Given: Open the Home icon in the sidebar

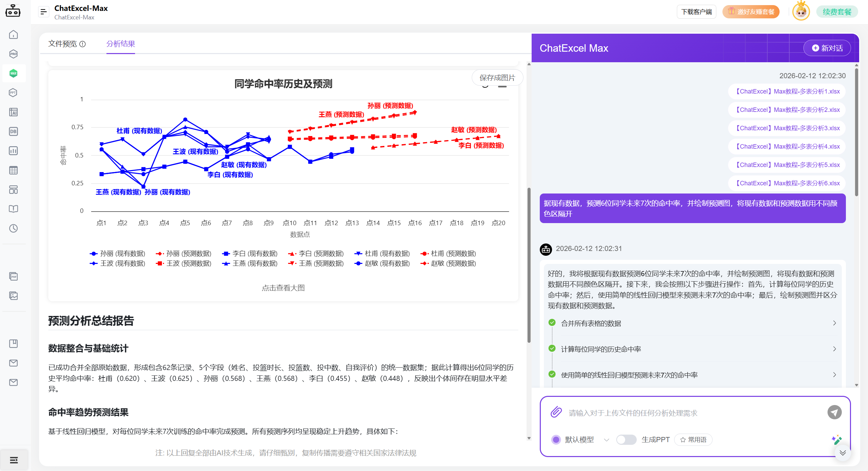Looking at the screenshot, I should pyautogui.click(x=13, y=34).
